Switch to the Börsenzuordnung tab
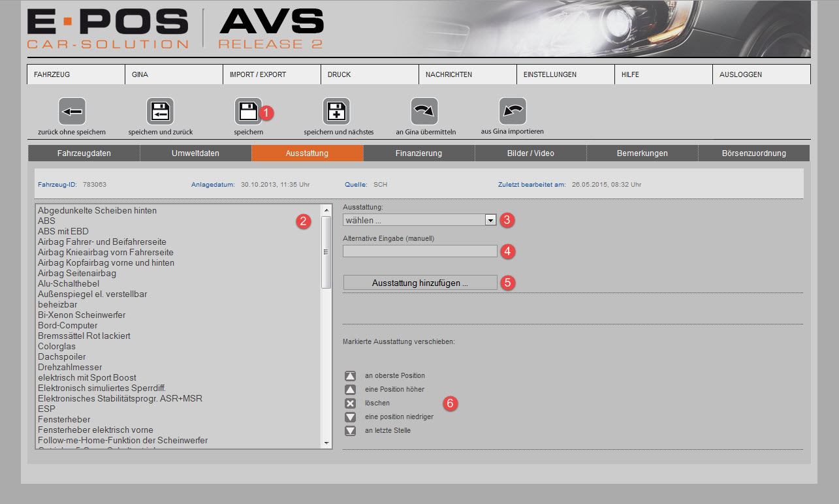Viewport: 839px width, 504px height. tap(753, 153)
